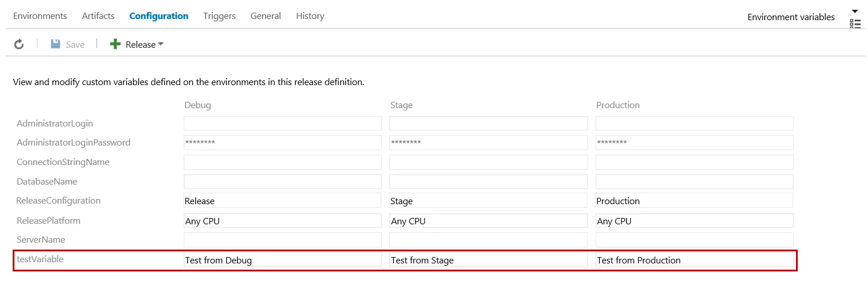Image resolution: width=868 pixels, height=291 pixels.
Task: Click the Debug ReleaseConfiguration field containing Release
Action: [x=282, y=201]
